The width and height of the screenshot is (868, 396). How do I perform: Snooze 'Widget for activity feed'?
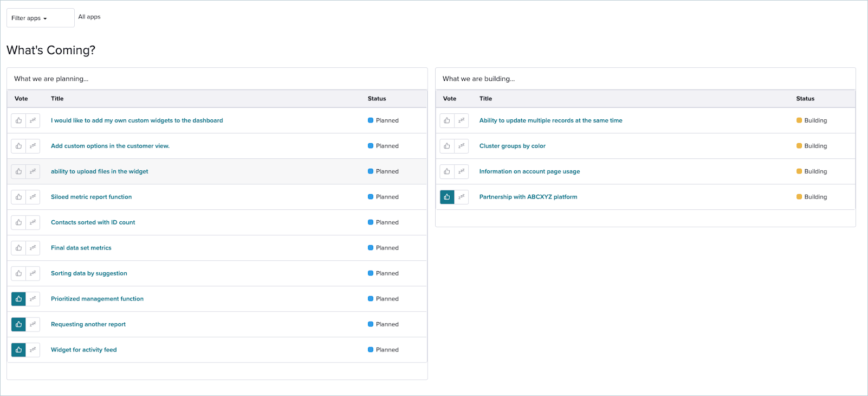[33, 350]
